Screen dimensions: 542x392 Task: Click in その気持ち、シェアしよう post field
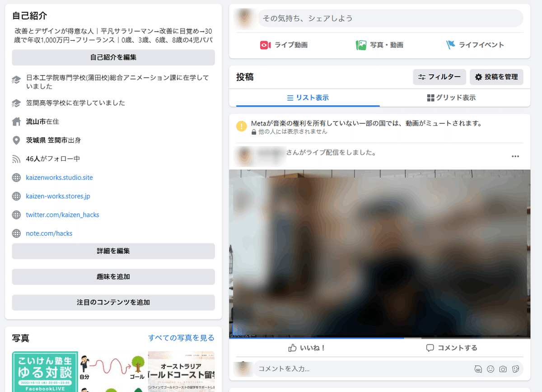pos(391,19)
